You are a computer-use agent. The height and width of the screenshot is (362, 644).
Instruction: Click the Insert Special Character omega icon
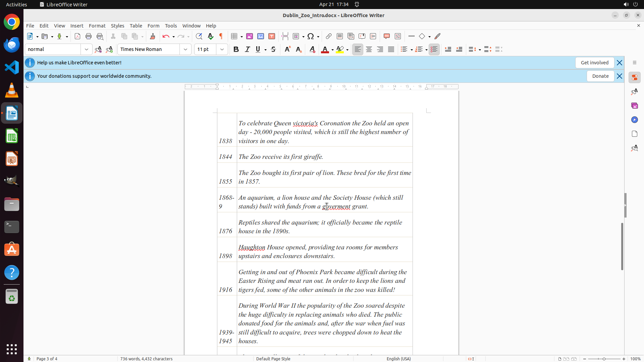311,36
